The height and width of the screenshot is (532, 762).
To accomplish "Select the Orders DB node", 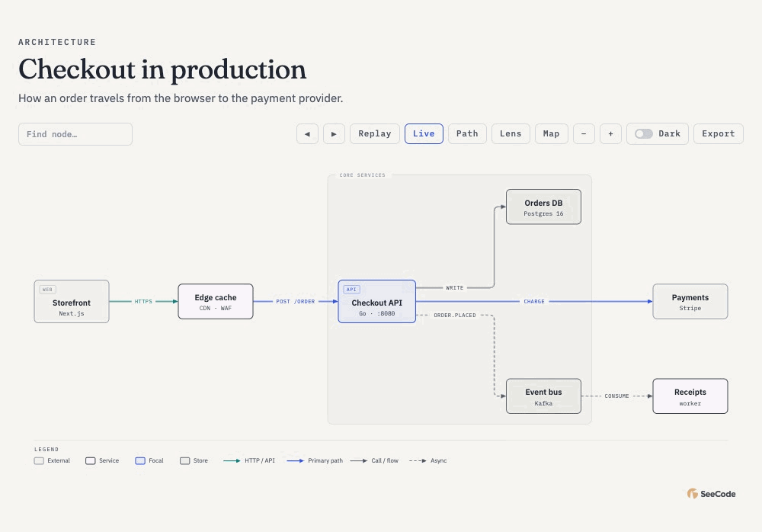I will [543, 207].
